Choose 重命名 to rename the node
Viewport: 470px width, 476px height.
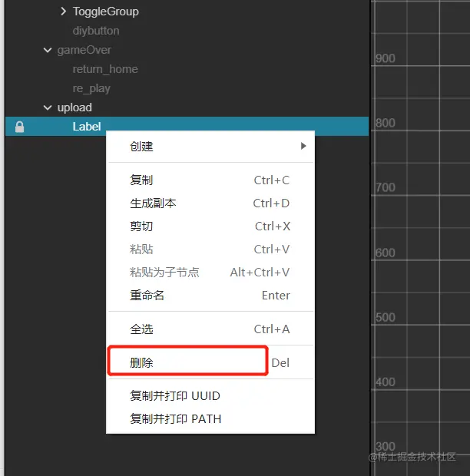pos(210,296)
